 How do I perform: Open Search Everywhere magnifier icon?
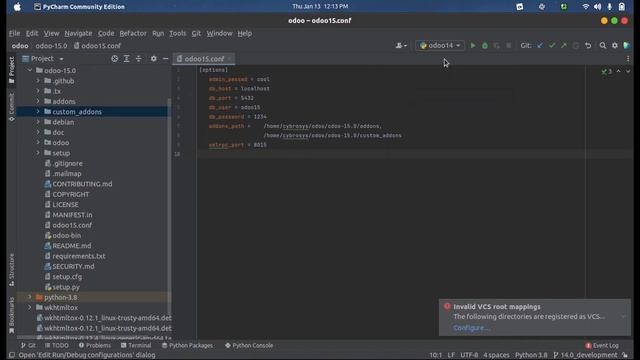click(x=603, y=46)
